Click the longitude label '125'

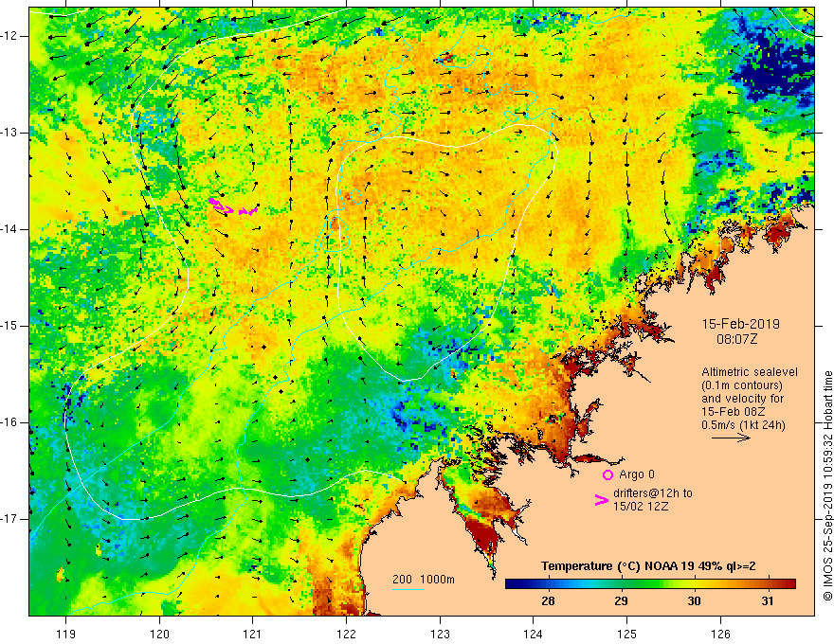(x=627, y=634)
